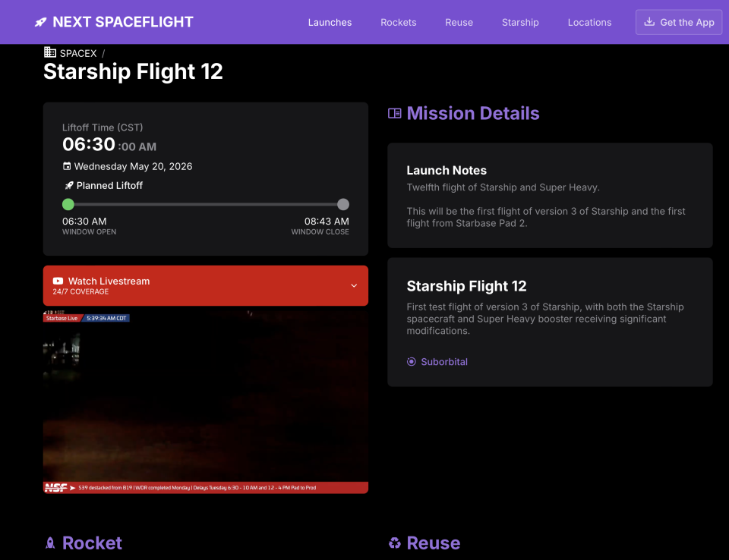Click the YouTube icon in Watch Livestream
The image size is (729, 560).
coord(58,281)
